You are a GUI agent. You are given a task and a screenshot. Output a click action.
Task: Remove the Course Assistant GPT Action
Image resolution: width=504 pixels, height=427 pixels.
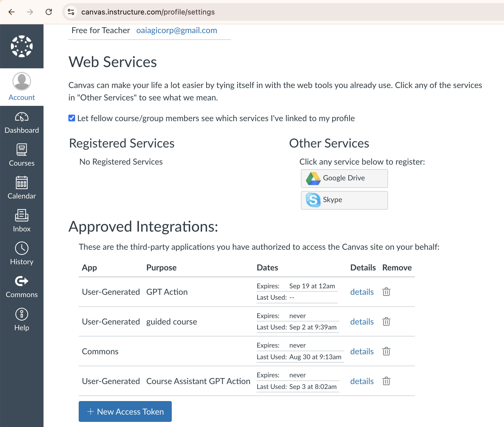coord(386,381)
